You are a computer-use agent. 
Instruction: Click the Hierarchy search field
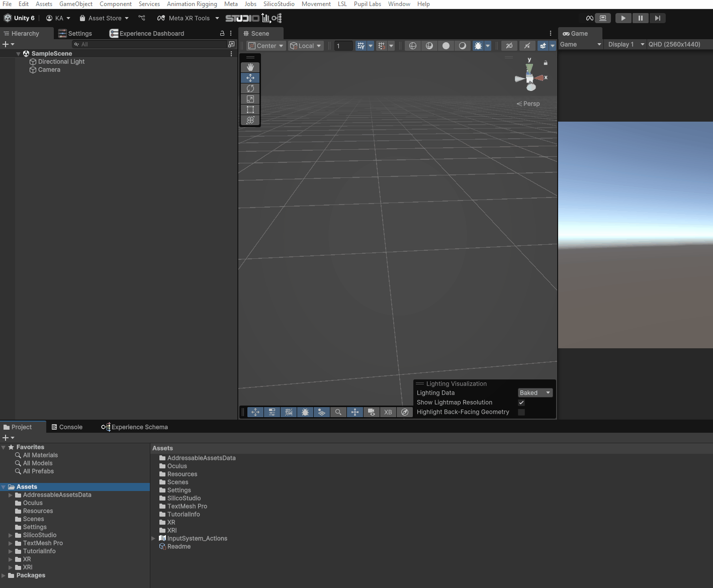pos(150,44)
